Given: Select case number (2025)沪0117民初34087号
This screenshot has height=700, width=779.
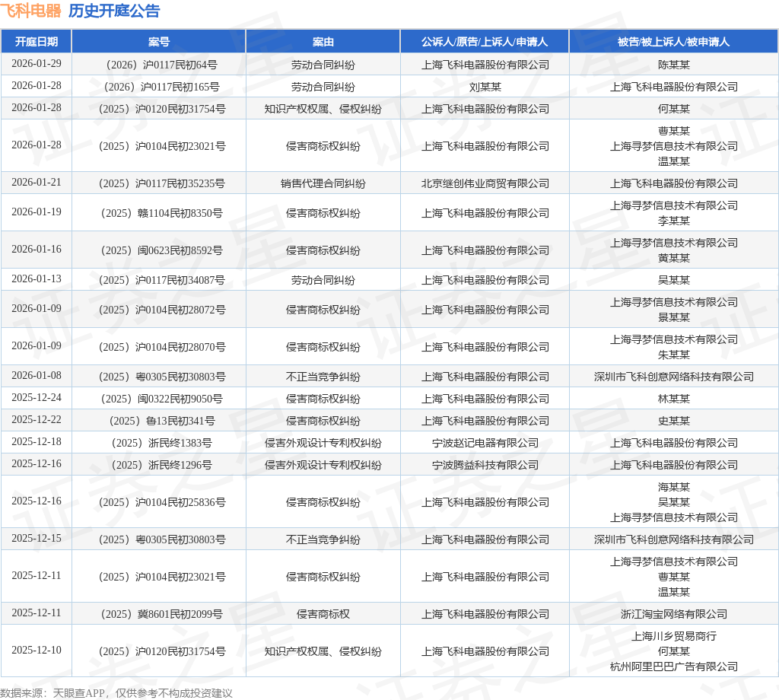Looking at the screenshot, I should click(x=161, y=280).
